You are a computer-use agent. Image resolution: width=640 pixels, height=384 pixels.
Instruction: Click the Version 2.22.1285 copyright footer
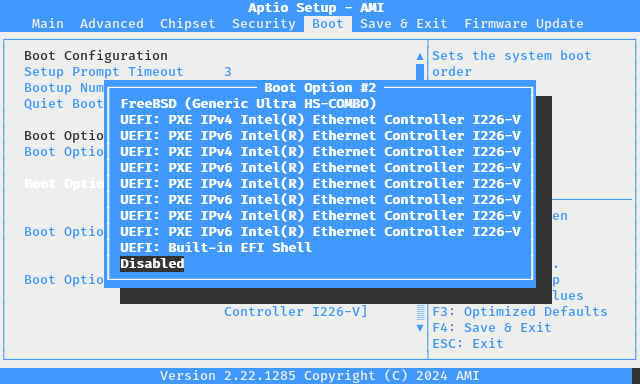click(x=320, y=375)
